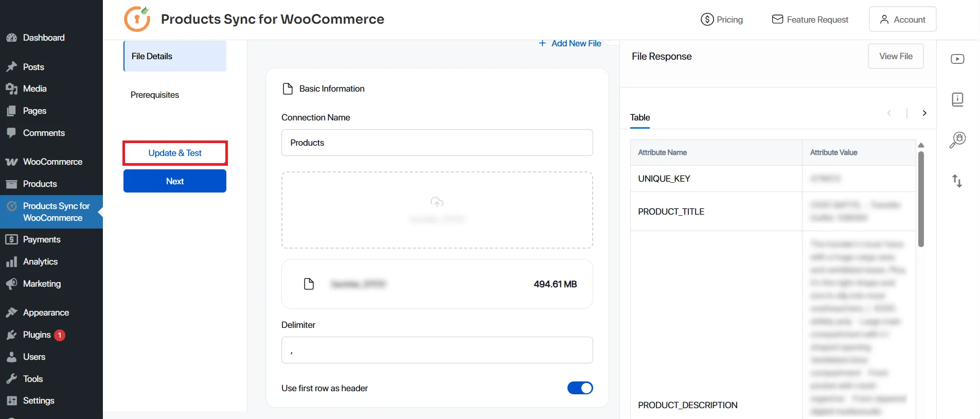Click Add New File link
Screen dimensions: 980x419
click(570, 43)
